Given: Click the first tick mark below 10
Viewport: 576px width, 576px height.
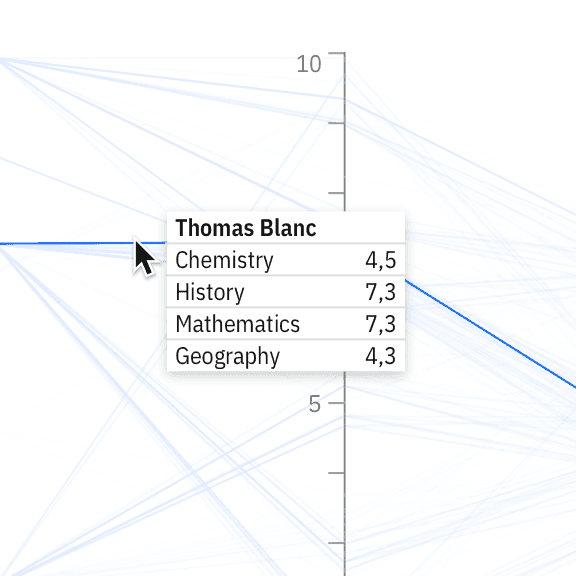Looking at the screenshot, I should point(336,123).
